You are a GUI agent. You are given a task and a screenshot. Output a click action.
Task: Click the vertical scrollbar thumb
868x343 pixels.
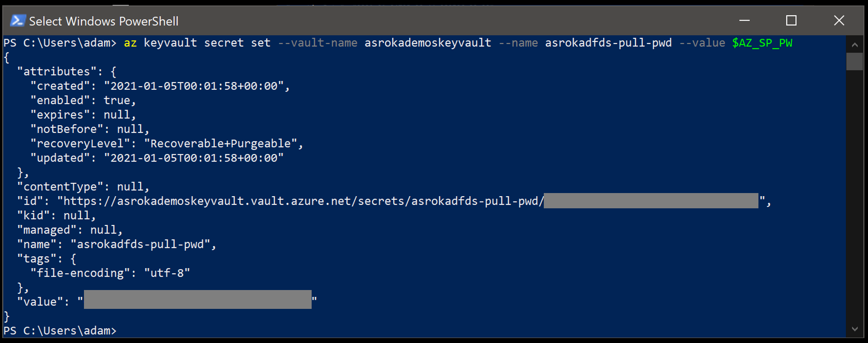[x=855, y=62]
